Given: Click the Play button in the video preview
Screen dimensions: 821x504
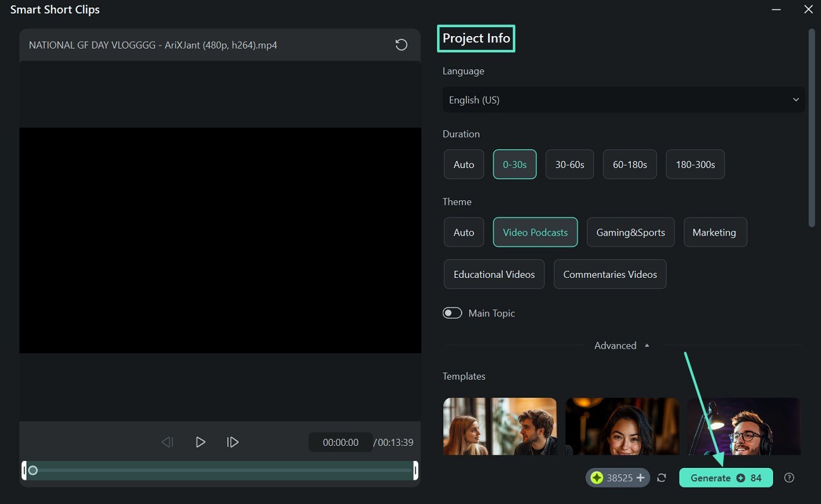Looking at the screenshot, I should coord(200,442).
